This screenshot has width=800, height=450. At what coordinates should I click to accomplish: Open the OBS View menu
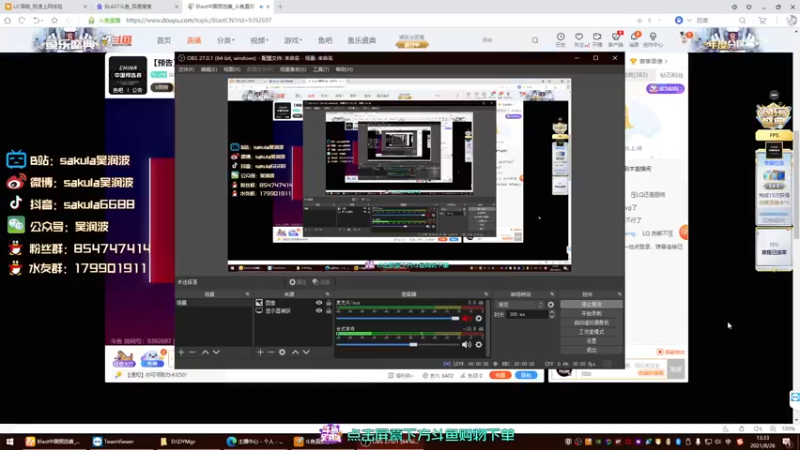click(x=231, y=69)
